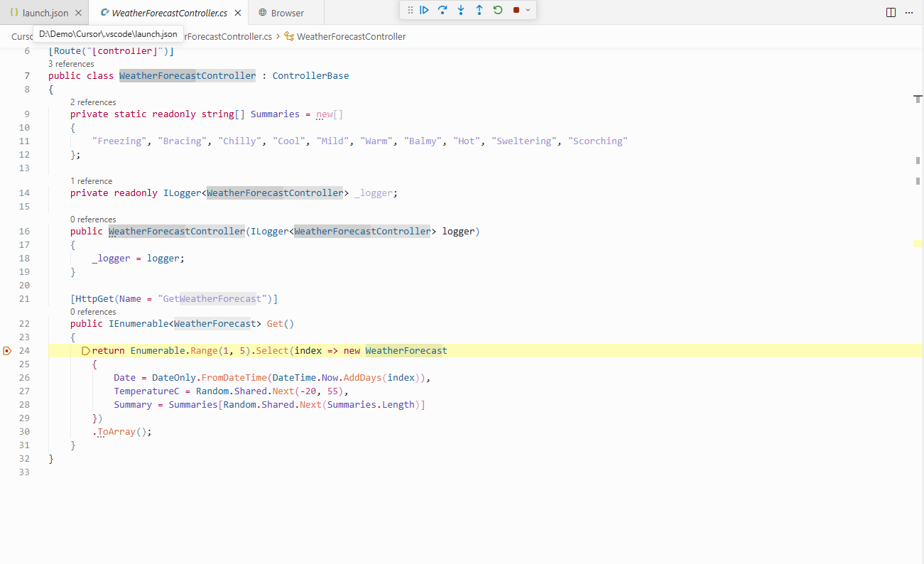
Task: Click '0 references' above the constructor
Action: [93, 219]
